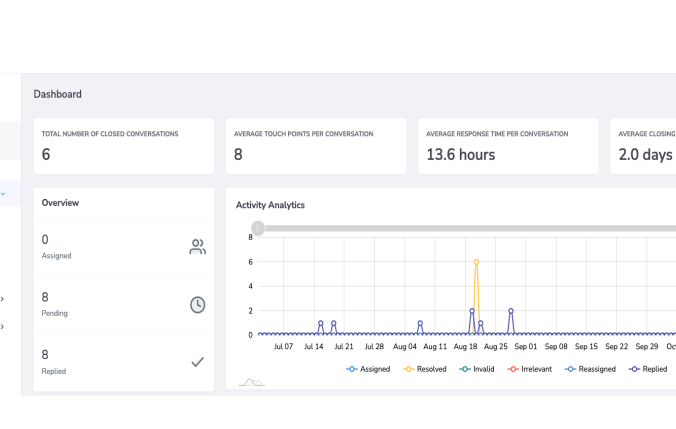Image resolution: width=676 pixels, height=429 pixels.
Task: Collapse the highlighted sidebar menu chevron
Action: point(3,193)
